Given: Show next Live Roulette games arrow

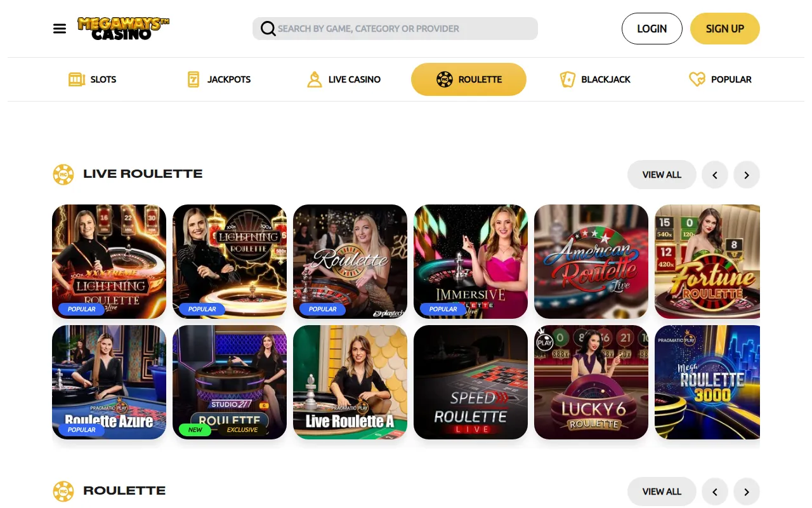Looking at the screenshot, I should pyautogui.click(x=747, y=175).
